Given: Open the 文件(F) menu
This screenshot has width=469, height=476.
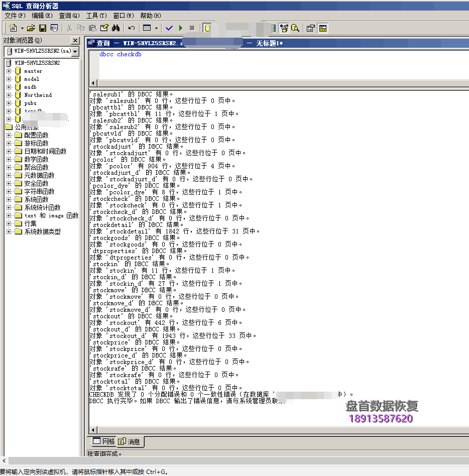Looking at the screenshot, I should (x=15, y=16).
